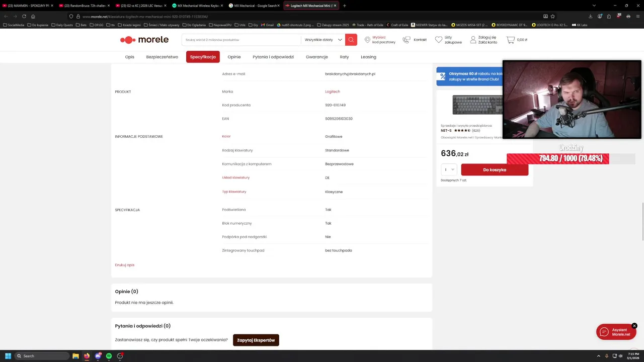This screenshot has height=362, width=644.
Task: Open the Listy zakupowe heart icon
Action: 439,40
